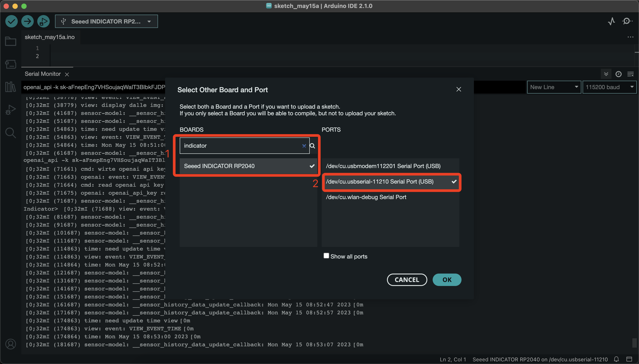Click the board search magnifier icon
Screen dimensions: 639x364
point(312,146)
